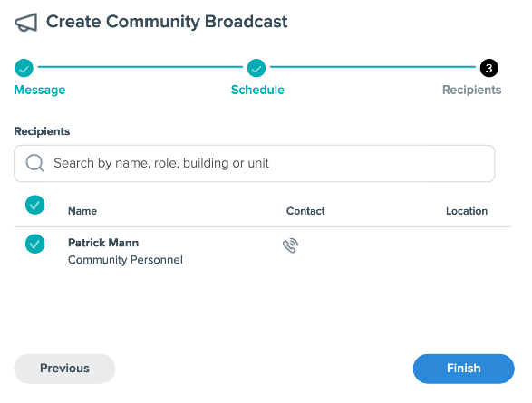Sort by the Name column header
The height and width of the screenshot is (403, 532).
click(x=82, y=211)
